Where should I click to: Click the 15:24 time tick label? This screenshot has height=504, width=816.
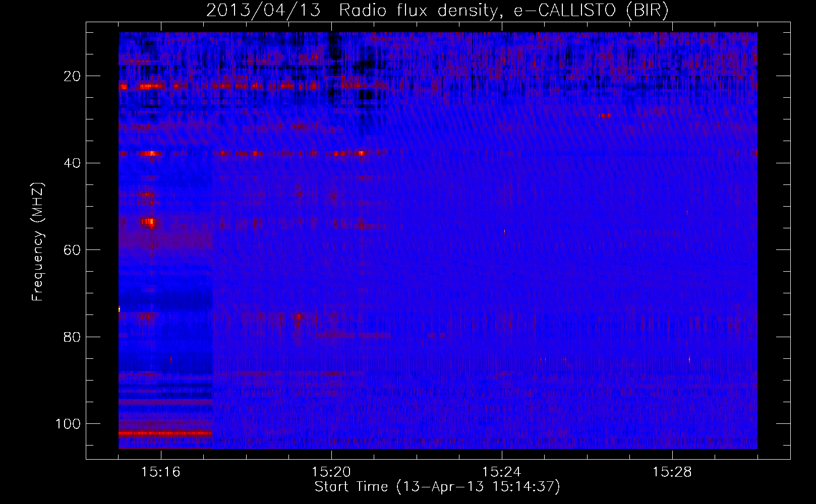(502, 472)
